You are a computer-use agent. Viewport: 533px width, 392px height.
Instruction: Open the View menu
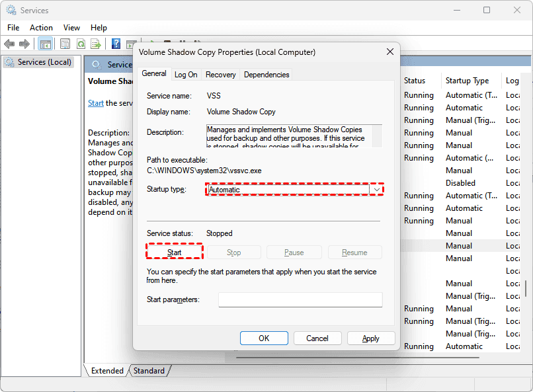(71, 28)
